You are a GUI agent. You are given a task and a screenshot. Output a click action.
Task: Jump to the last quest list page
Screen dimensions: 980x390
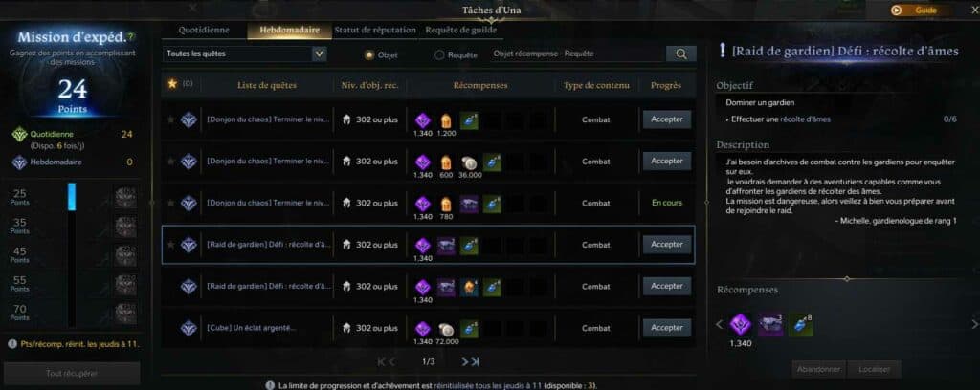[475, 362]
